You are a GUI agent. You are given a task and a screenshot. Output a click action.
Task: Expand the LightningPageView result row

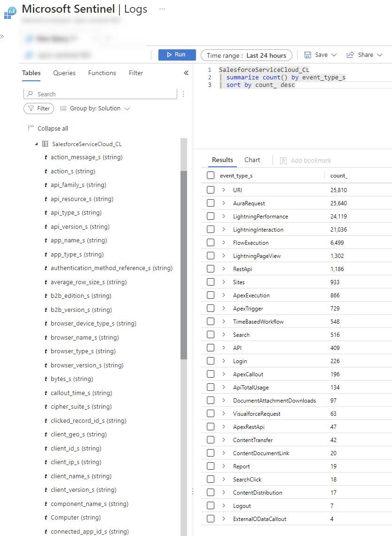(224, 256)
